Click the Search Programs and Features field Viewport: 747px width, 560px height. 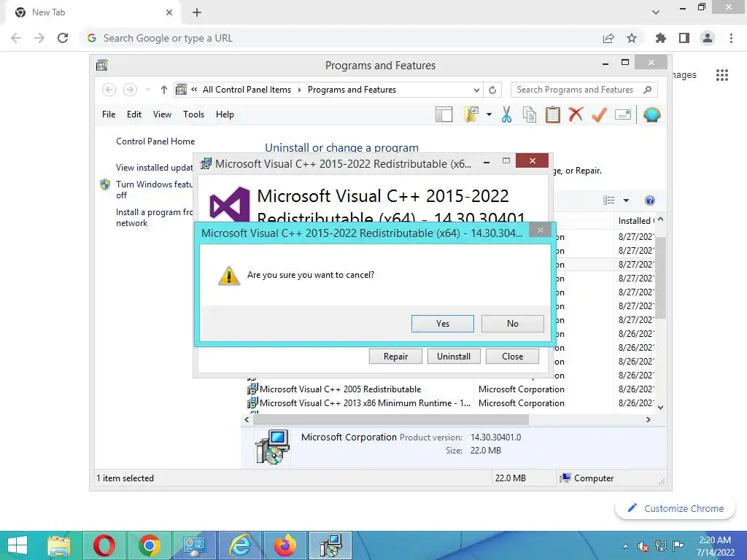(584, 90)
